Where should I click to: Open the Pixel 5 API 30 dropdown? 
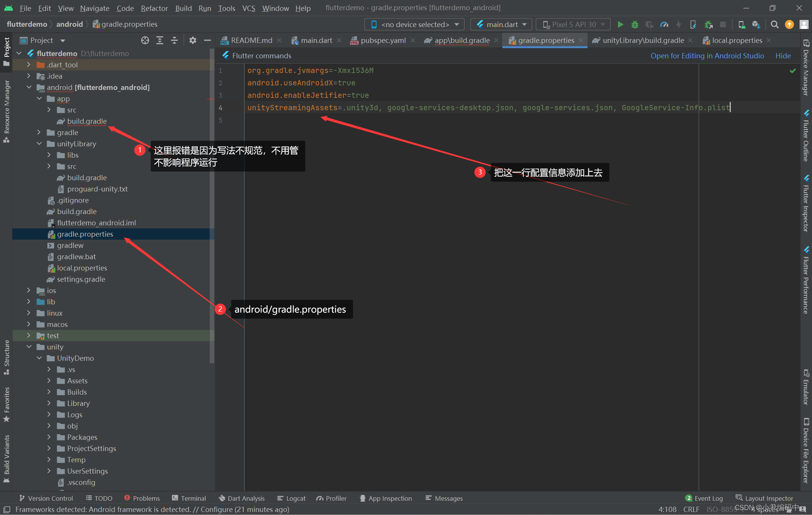[x=573, y=24]
